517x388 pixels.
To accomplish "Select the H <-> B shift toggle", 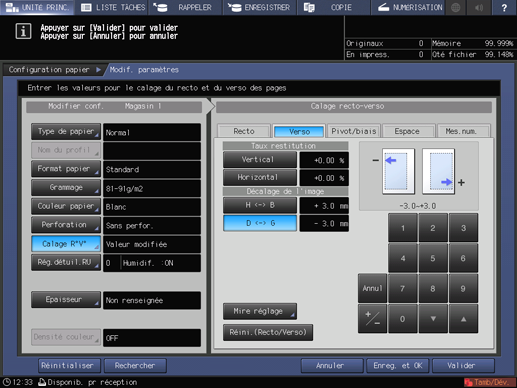I will click(260, 205).
